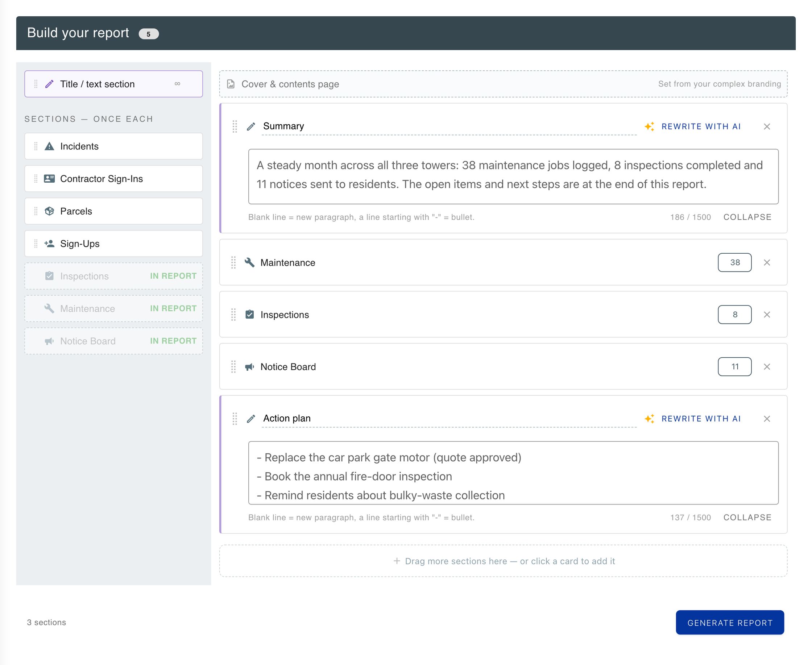This screenshot has width=812, height=665.
Task: Click the 11 count badge on Notice Board
Action: (x=734, y=367)
